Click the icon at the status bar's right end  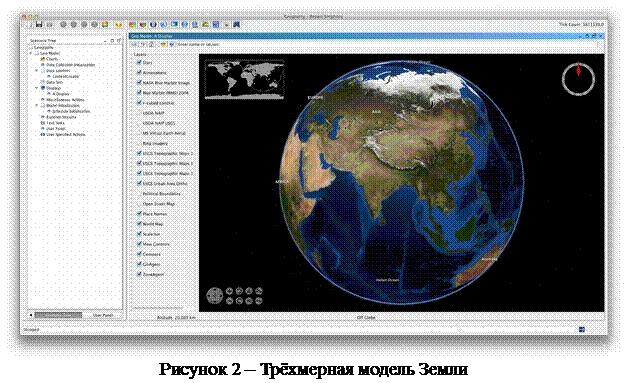(x=582, y=329)
